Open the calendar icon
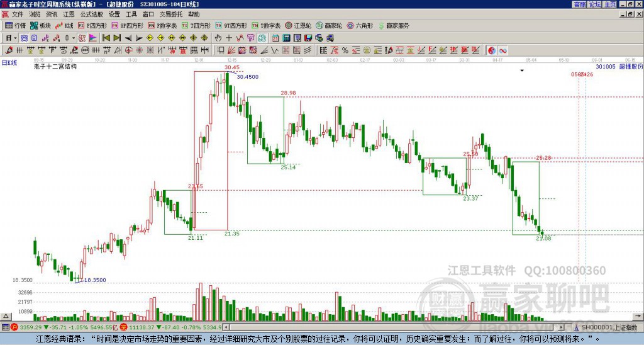This screenshot has height=345, width=644. click(x=275, y=38)
